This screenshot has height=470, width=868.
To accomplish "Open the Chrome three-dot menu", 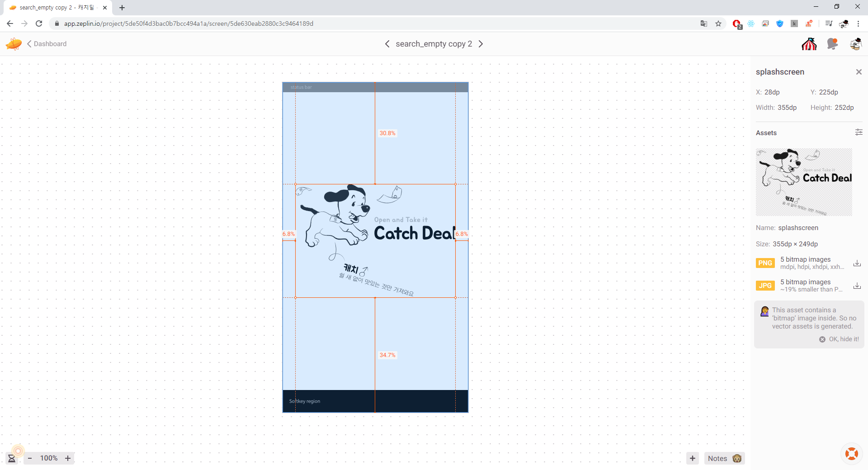I will tap(858, 23).
